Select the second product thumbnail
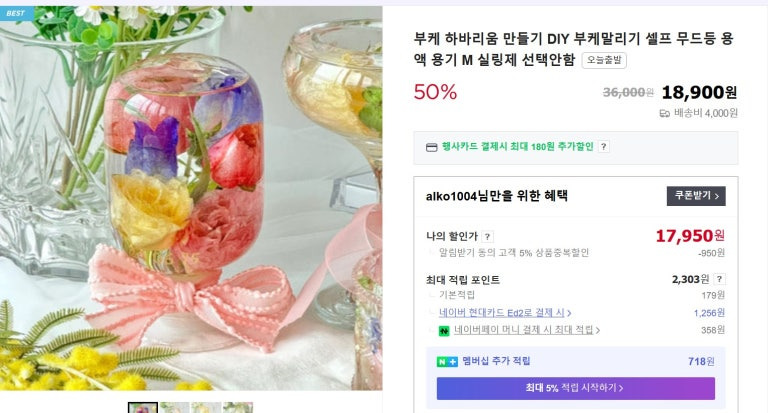The width and height of the screenshot is (773, 413). click(175, 408)
